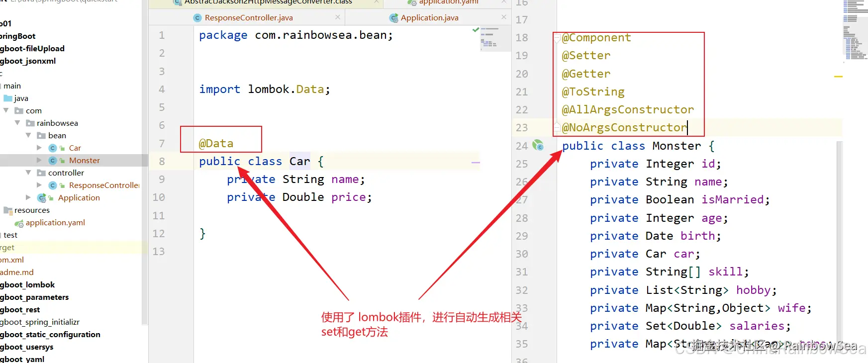The height and width of the screenshot is (363, 868).
Task: Select the springboot-fileUpload module
Action: 32,49
